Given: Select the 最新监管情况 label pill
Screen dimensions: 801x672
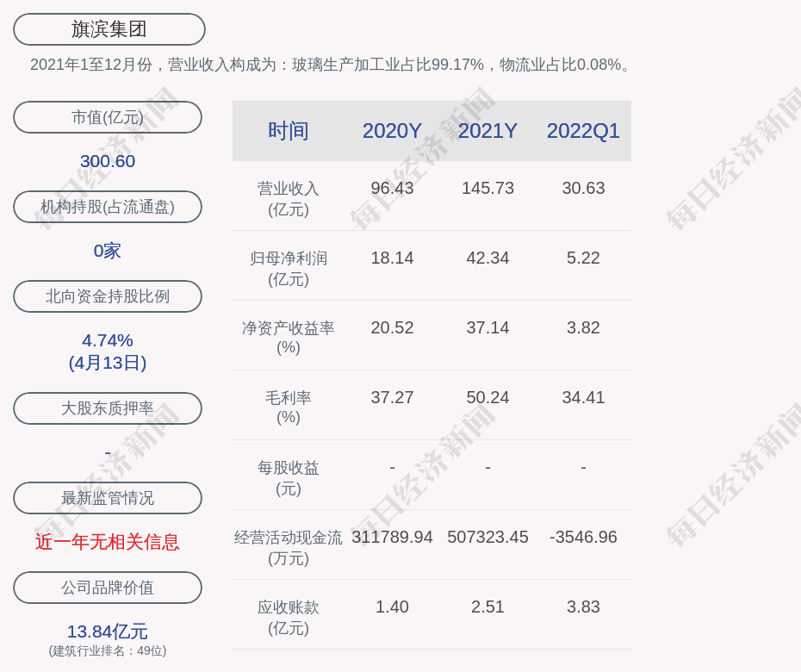Looking at the screenshot, I should click(108, 497).
